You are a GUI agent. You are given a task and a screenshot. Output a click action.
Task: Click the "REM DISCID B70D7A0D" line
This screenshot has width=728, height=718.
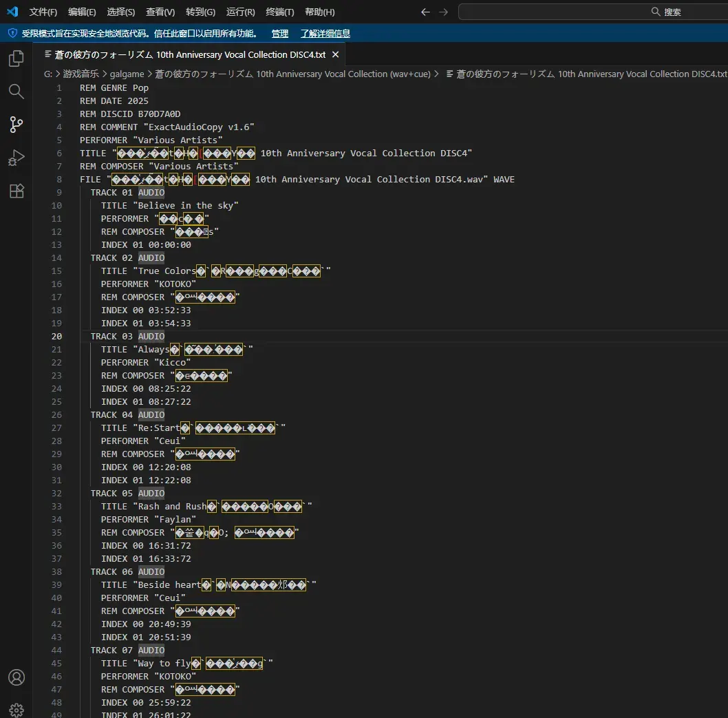tap(130, 114)
